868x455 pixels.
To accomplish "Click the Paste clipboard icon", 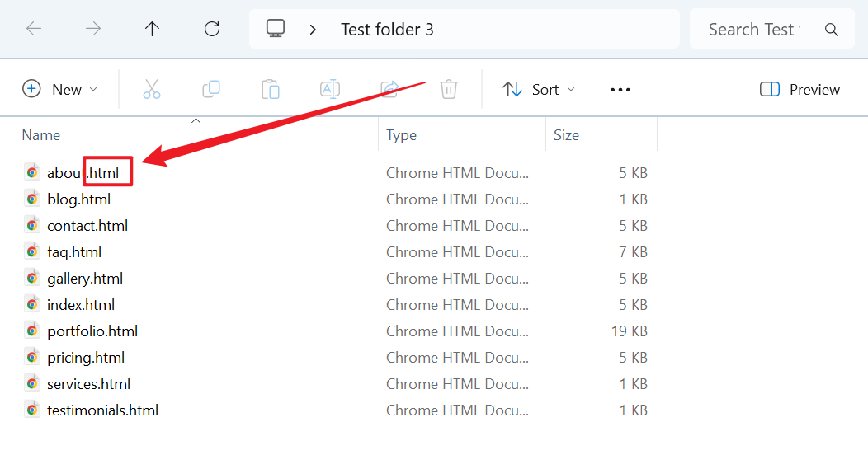I will pyautogui.click(x=271, y=89).
